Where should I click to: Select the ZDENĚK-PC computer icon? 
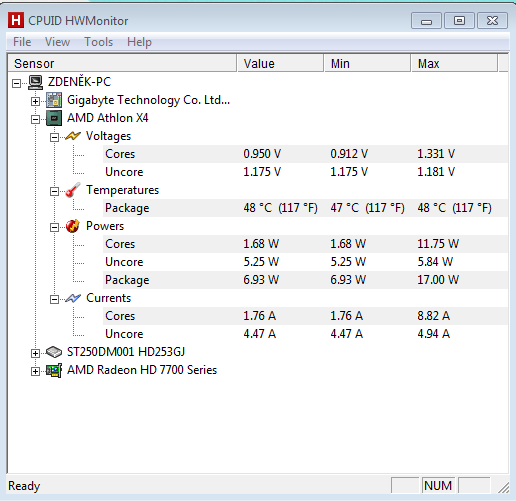pyautogui.click(x=35, y=82)
